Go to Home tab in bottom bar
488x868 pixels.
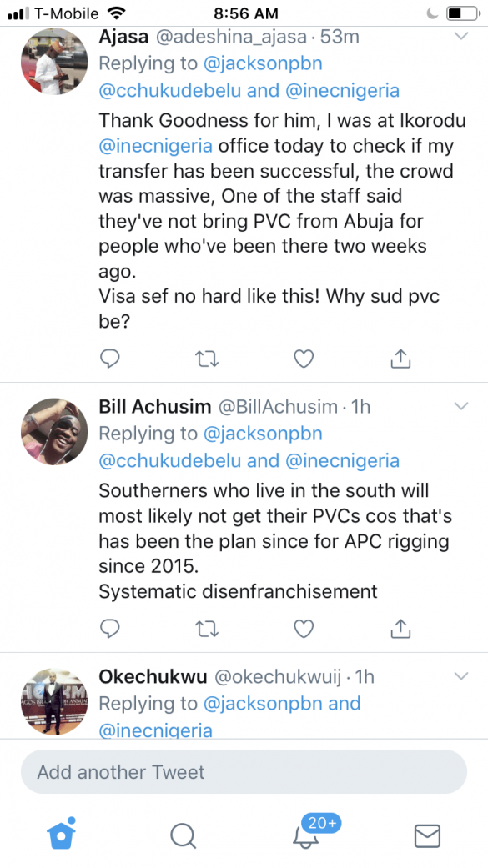(x=61, y=833)
